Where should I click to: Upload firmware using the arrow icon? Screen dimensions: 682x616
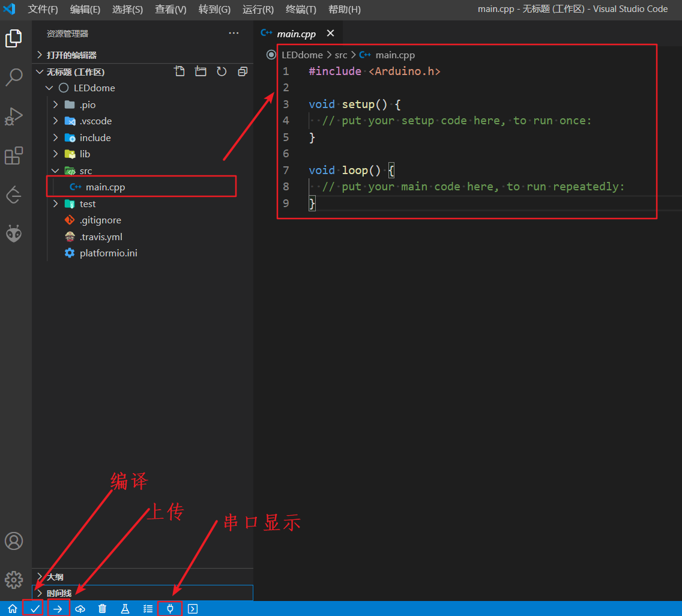(58, 608)
